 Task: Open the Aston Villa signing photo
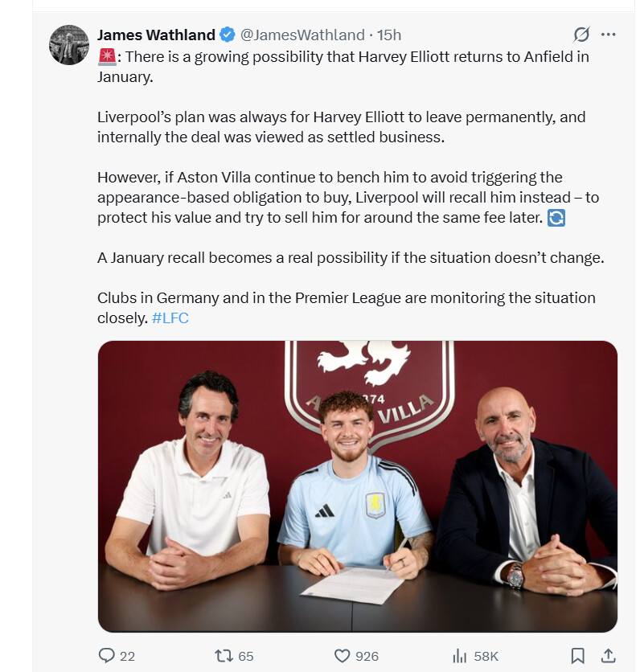click(x=357, y=486)
